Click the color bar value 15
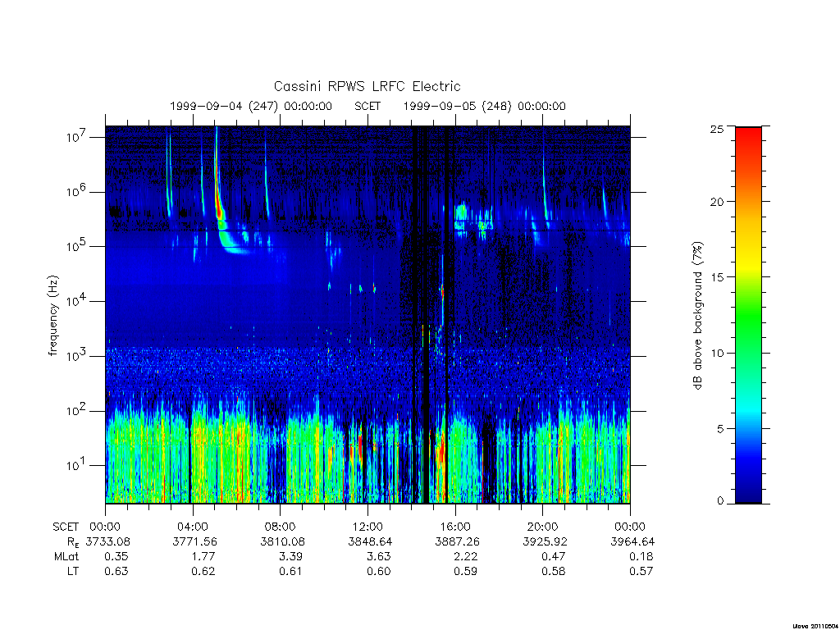The height and width of the screenshot is (630, 840). (717, 277)
